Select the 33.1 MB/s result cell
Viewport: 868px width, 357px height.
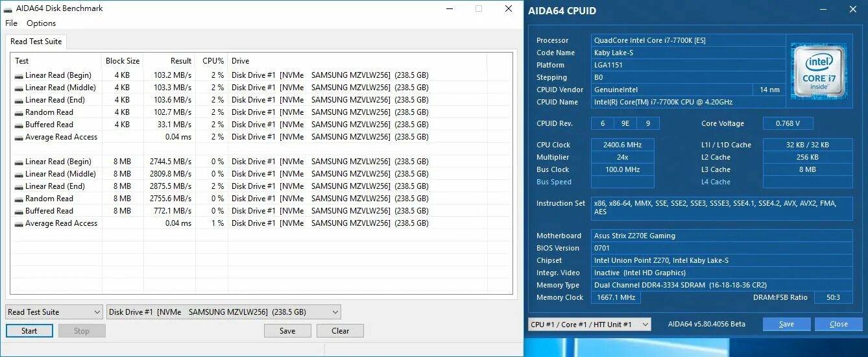[x=175, y=125]
